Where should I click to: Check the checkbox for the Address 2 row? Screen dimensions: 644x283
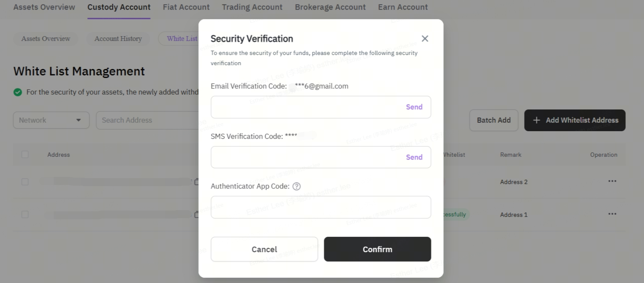[x=25, y=182]
